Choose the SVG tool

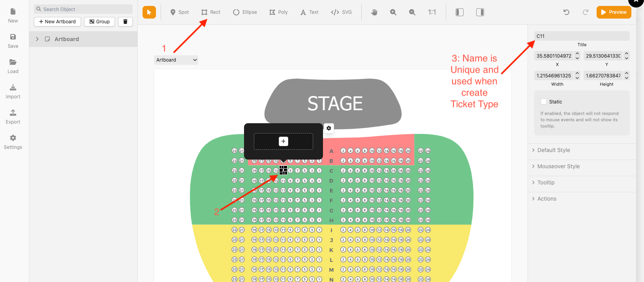[x=342, y=12]
